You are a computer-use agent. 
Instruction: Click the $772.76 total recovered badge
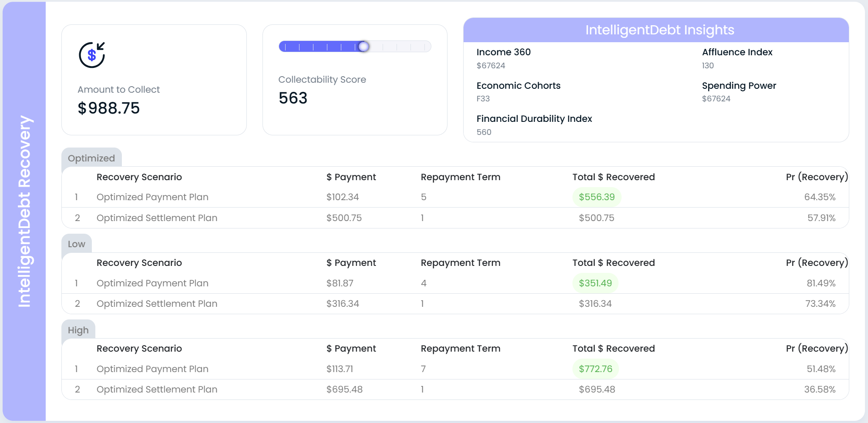tap(595, 369)
